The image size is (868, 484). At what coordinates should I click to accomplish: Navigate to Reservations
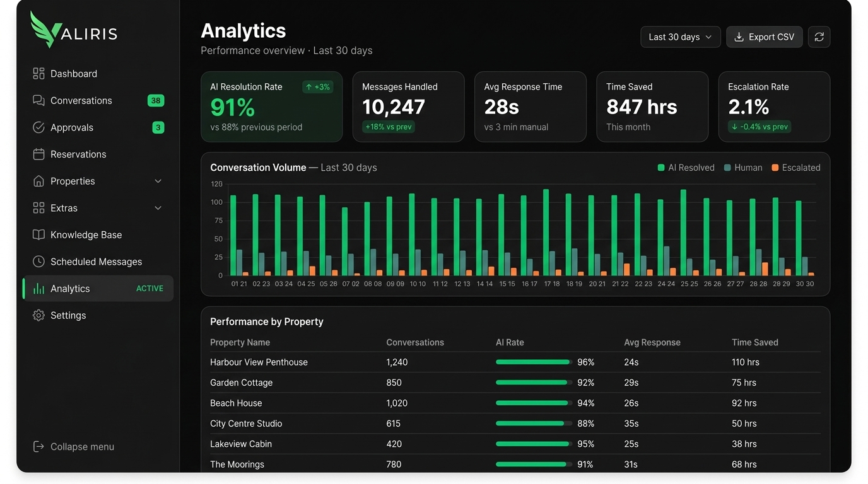coord(98,154)
